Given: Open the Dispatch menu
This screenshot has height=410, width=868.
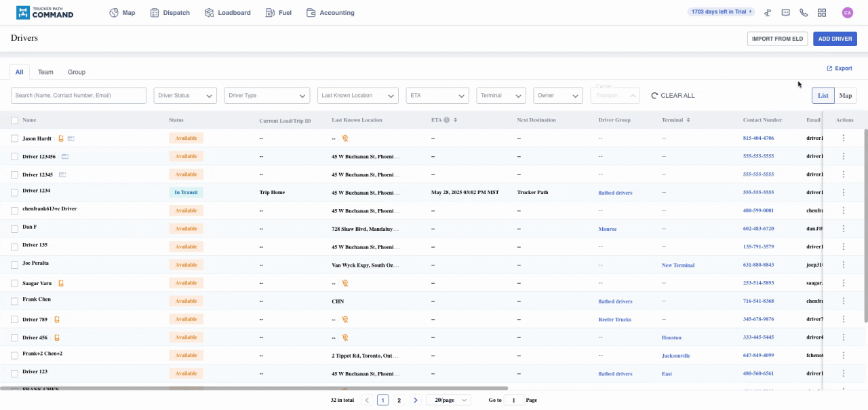Looking at the screenshot, I should [x=170, y=13].
